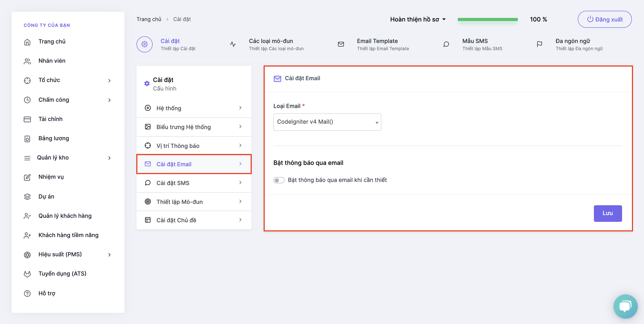This screenshot has width=644, height=324.
Task: Click the Hiệu suất (PMS) aperture icon
Action: 27,255
